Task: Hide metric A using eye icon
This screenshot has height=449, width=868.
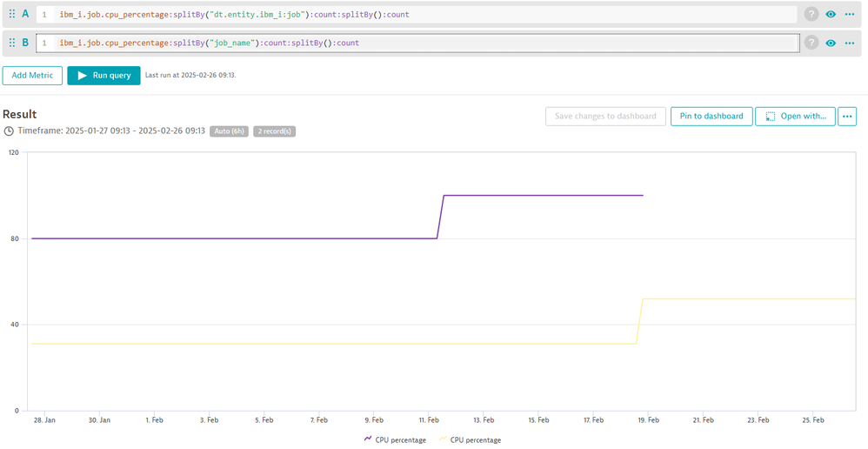Action: (831, 14)
